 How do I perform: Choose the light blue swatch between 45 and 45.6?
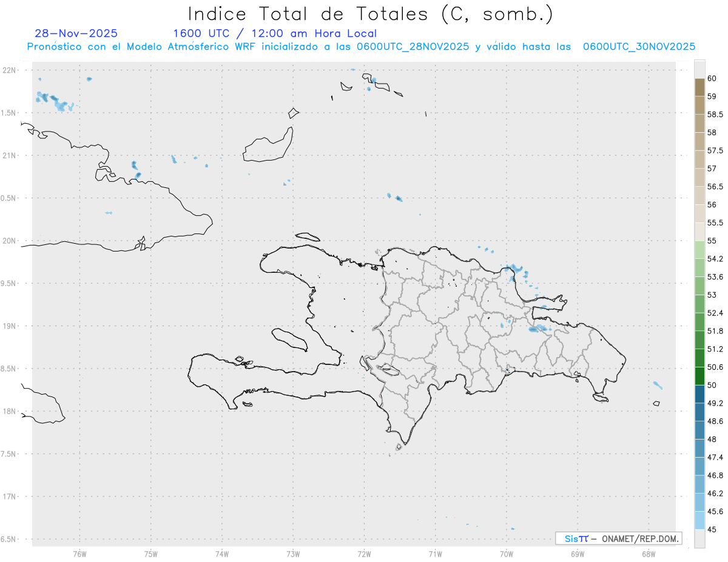point(699,520)
